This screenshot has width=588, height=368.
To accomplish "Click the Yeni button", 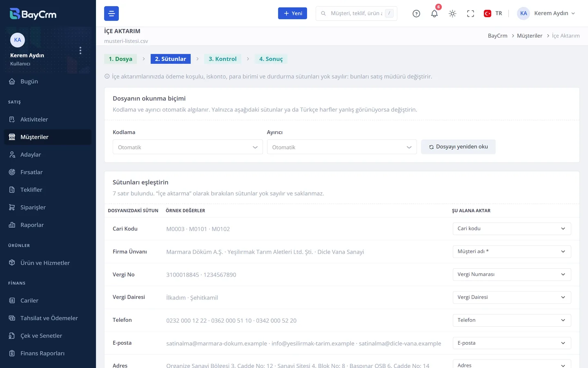I will pyautogui.click(x=292, y=13).
